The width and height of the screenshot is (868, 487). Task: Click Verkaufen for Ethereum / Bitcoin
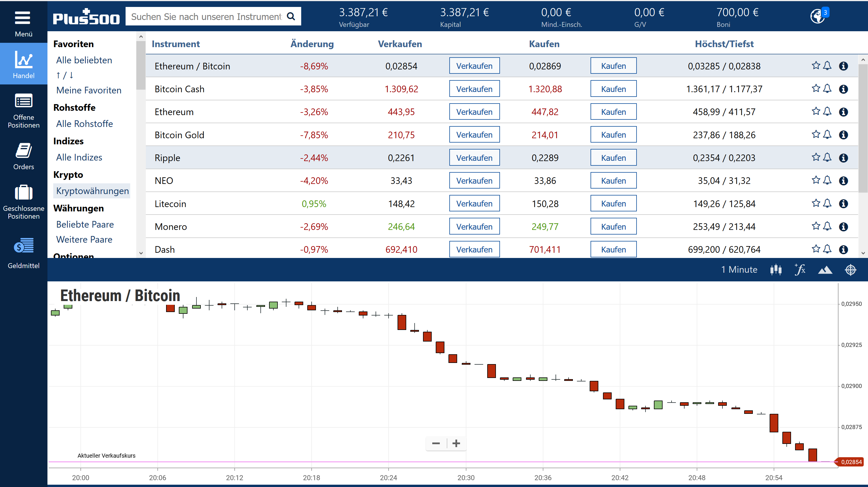click(x=475, y=66)
